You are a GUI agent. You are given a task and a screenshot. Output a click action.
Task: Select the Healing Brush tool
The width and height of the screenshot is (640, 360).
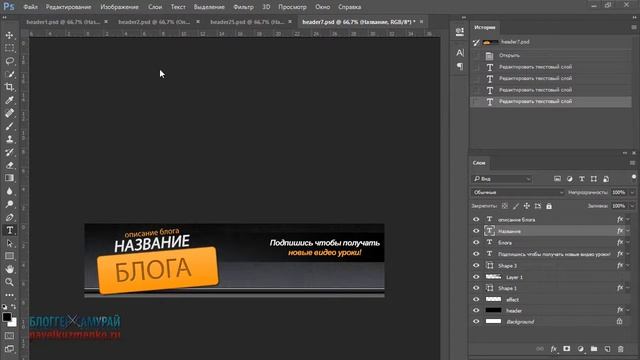click(x=9, y=113)
